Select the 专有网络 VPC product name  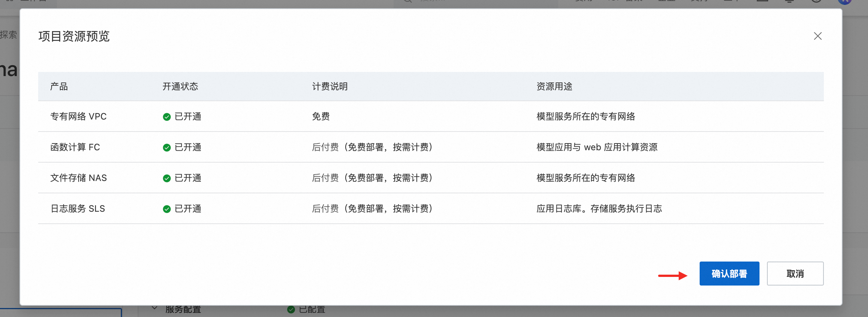tap(79, 117)
